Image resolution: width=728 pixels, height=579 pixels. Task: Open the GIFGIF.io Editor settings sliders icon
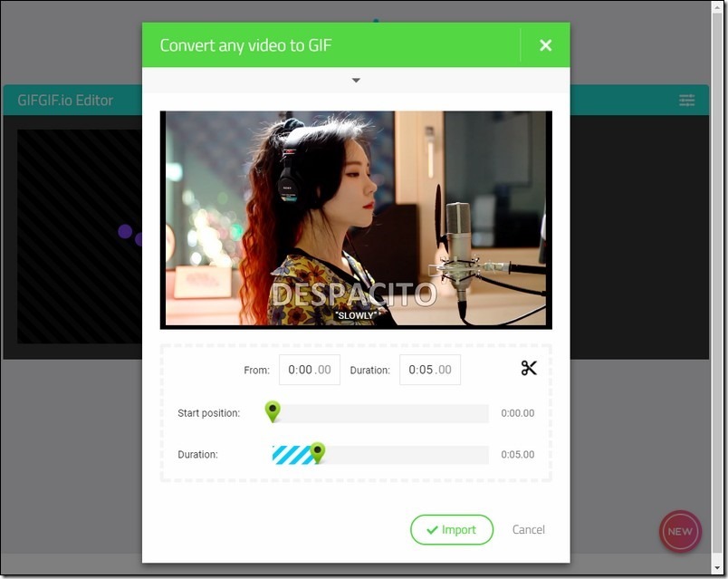click(x=686, y=100)
